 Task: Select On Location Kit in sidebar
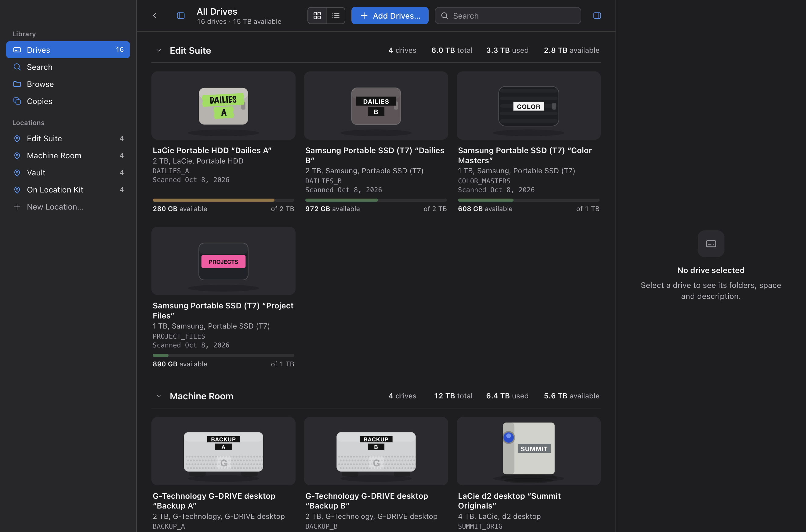[68, 190]
